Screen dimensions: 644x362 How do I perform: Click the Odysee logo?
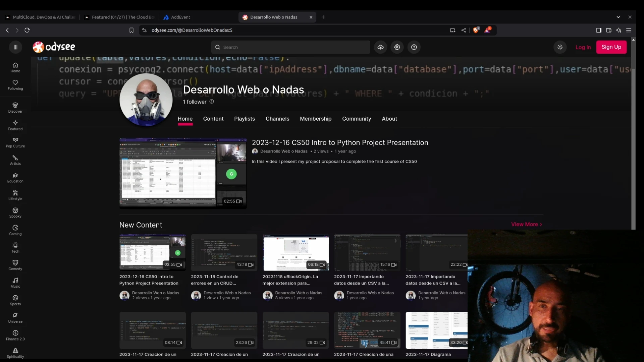[x=54, y=47]
